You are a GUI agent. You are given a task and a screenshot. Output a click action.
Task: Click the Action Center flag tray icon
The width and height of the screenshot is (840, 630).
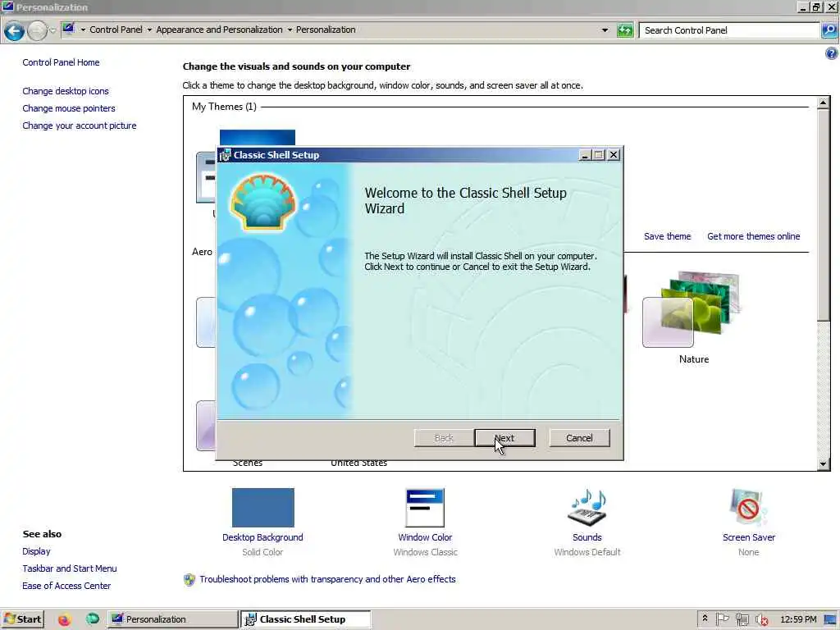click(722, 619)
